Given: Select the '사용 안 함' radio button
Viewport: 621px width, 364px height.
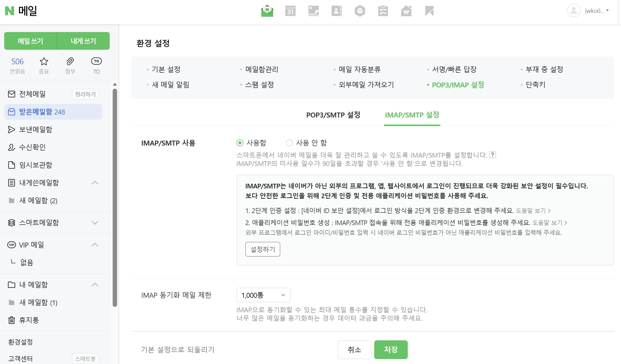Looking at the screenshot, I should click(x=289, y=143).
